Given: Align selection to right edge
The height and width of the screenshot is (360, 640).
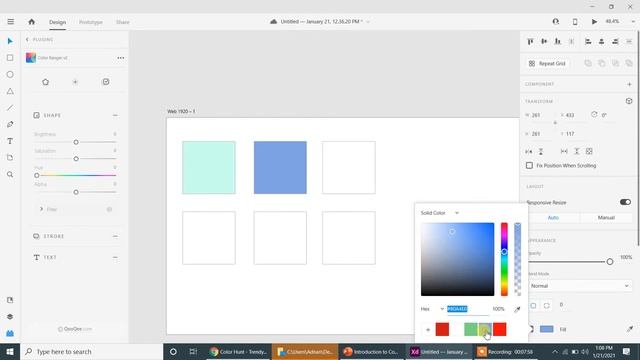Looking at the screenshot, I should coord(615,41).
